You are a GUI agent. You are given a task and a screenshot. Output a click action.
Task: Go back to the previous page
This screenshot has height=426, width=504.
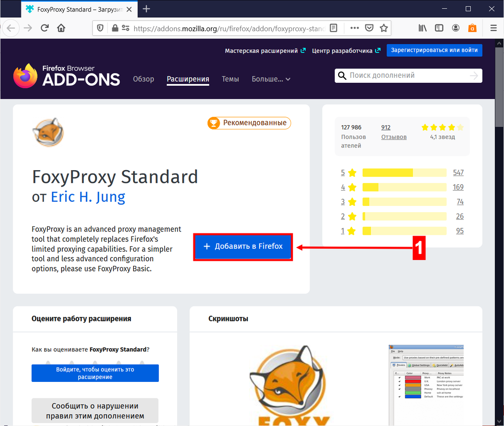pos(10,28)
